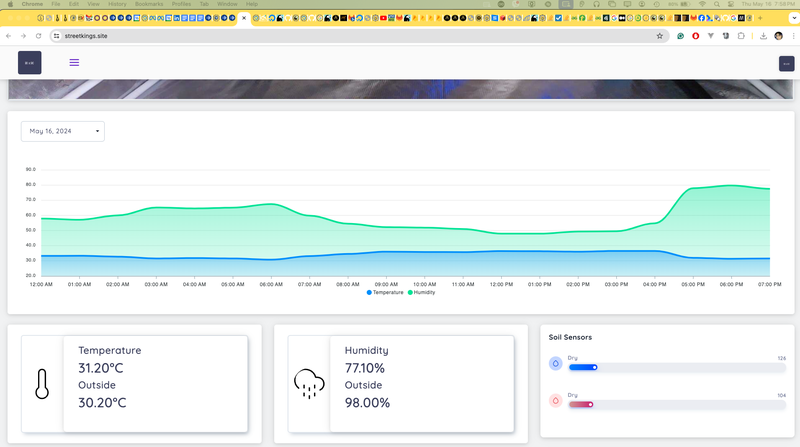Click the rain cloud humidity icon
Image resolution: width=800 pixels, height=447 pixels.
tap(308, 384)
